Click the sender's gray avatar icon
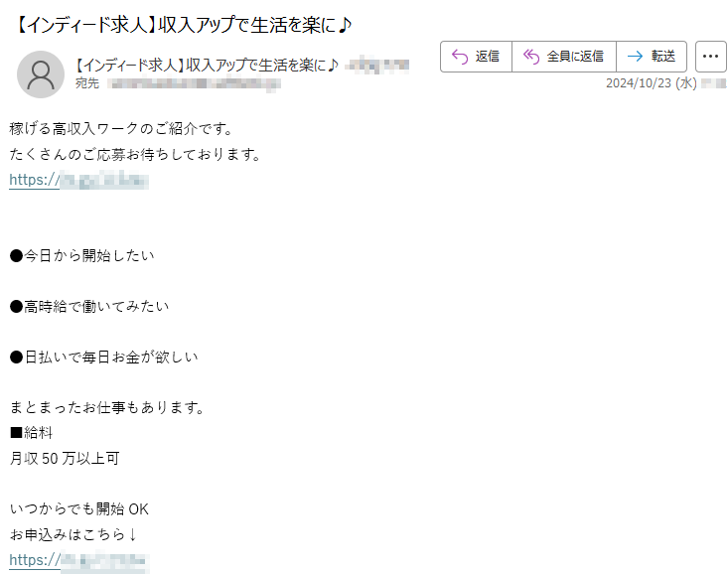 (x=41, y=74)
